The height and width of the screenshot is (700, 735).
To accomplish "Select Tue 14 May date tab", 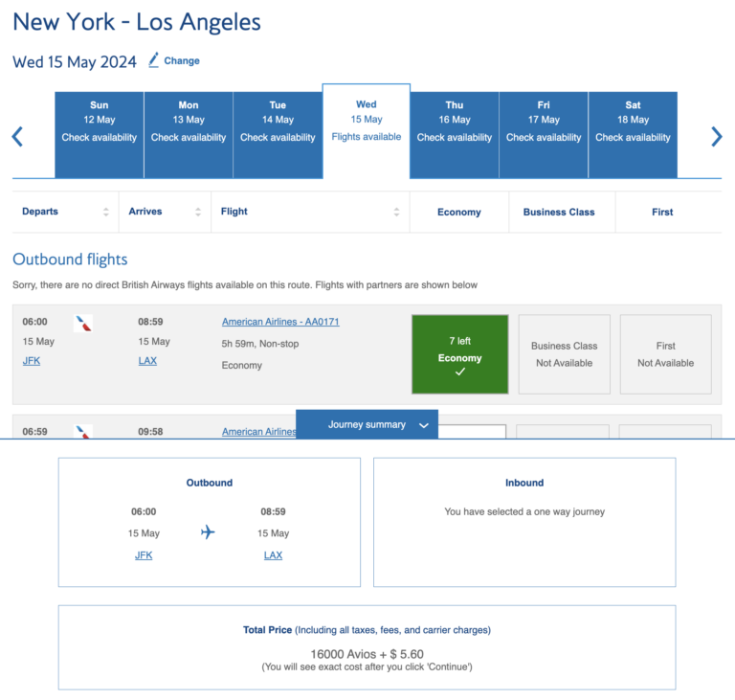I will (x=278, y=135).
